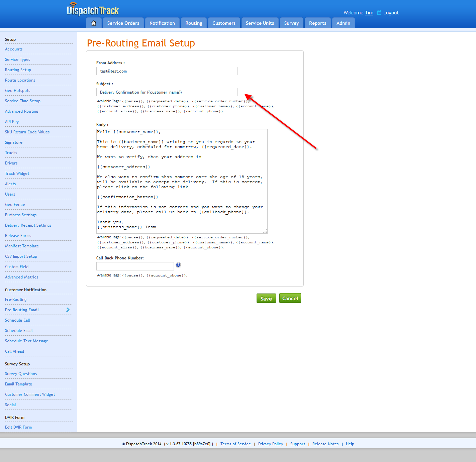Click the lock icon beside Logout
The width and height of the screenshot is (476, 462).
coord(378,12)
